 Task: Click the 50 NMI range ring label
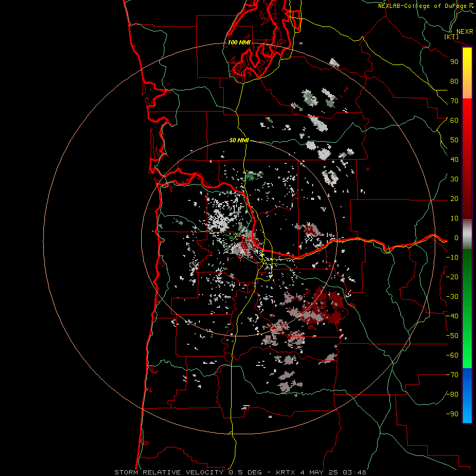pos(239,140)
